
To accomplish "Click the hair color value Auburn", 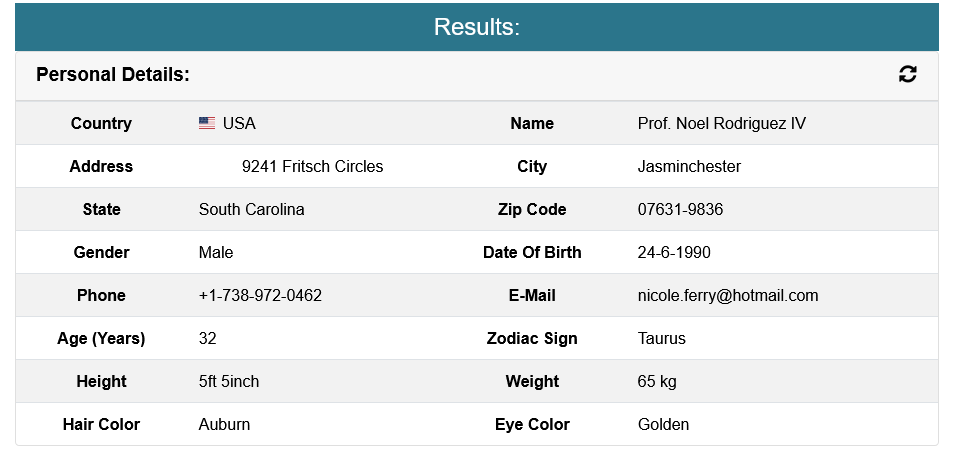I will point(224,424).
